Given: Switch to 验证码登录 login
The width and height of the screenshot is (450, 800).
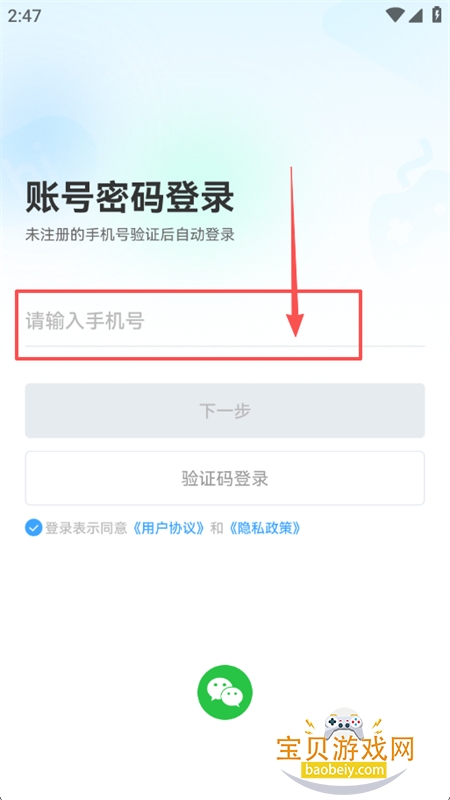Looking at the screenshot, I should (225, 479).
